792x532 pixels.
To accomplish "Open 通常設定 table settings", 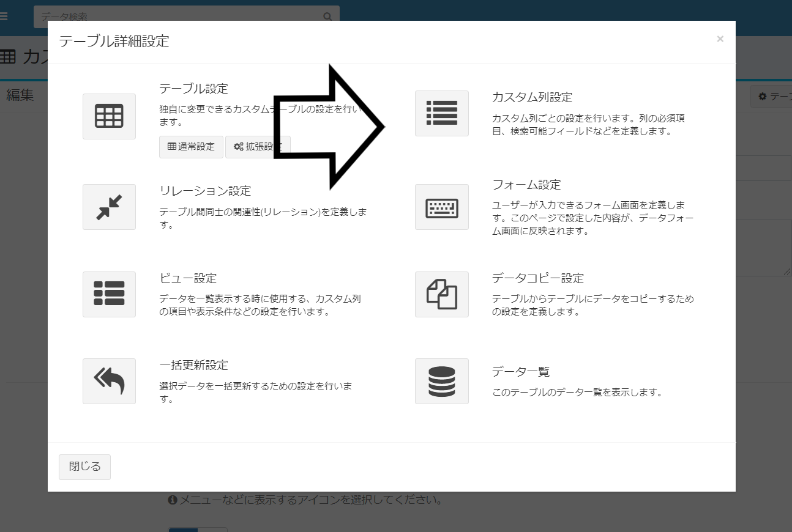I will click(191, 147).
